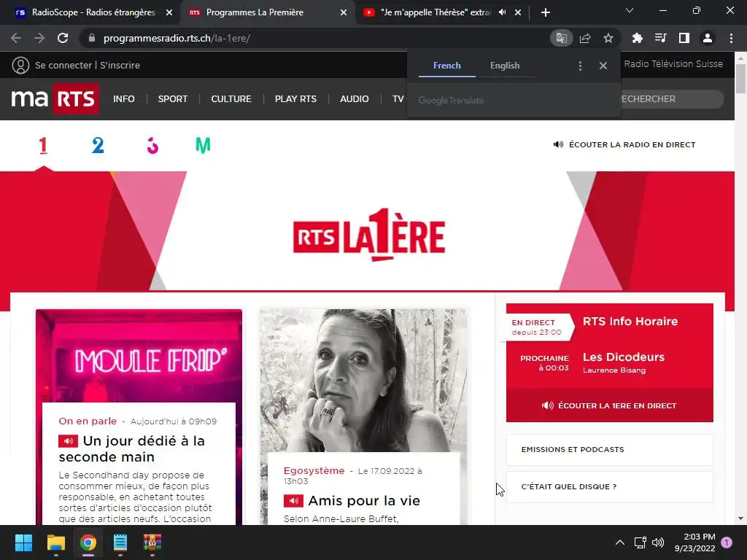Click the ma RTS logo

(55, 98)
